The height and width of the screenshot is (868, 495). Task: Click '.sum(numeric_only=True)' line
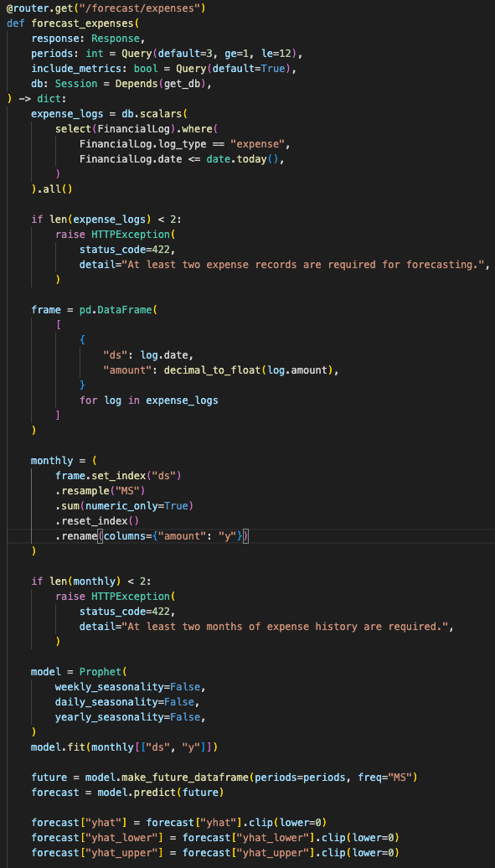(x=125, y=505)
